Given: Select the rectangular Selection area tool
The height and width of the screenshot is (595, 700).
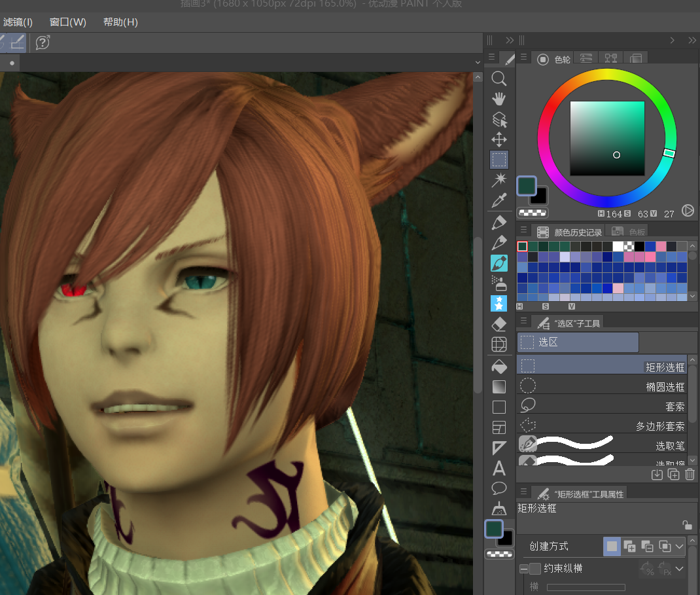Looking at the screenshot, I should click(499, 160).
